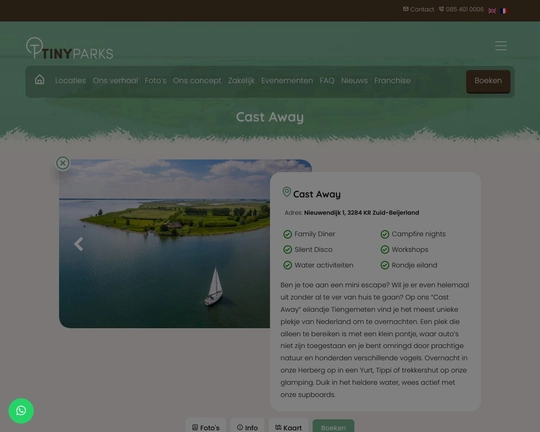Switch language with the UK flag
Viewport: 540px width, 432px height.
point(492,11)
